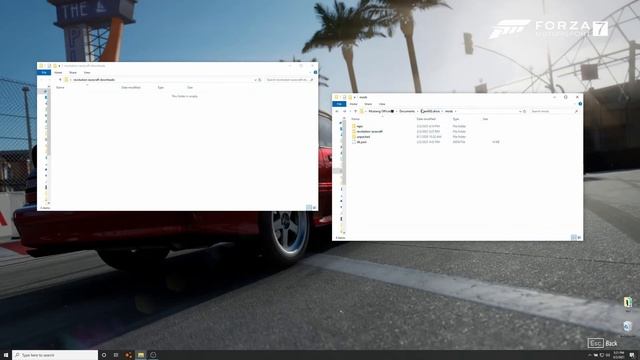Switch to large icons view in mods window

click(x=579, y=238)
